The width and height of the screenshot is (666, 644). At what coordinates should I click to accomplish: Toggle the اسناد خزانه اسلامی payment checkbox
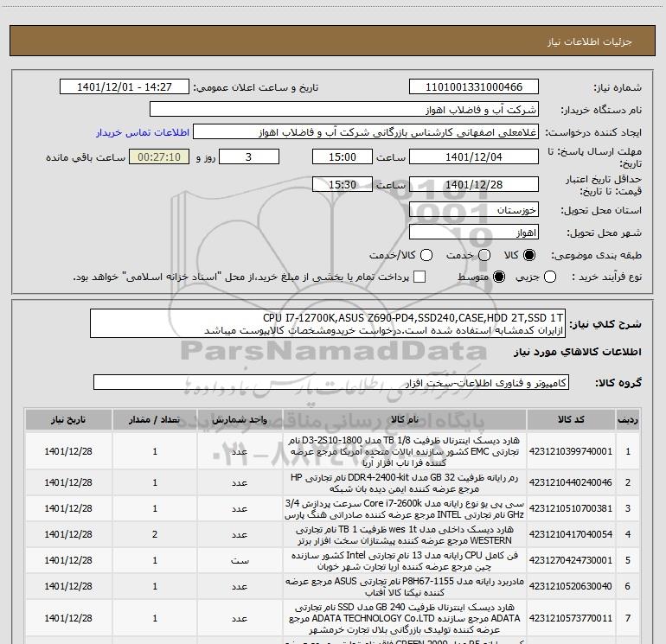(419, 277)
